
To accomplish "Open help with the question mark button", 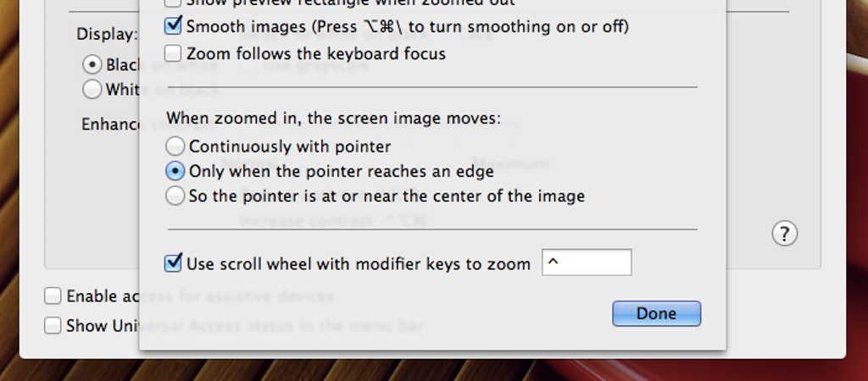I will point(784,234).
